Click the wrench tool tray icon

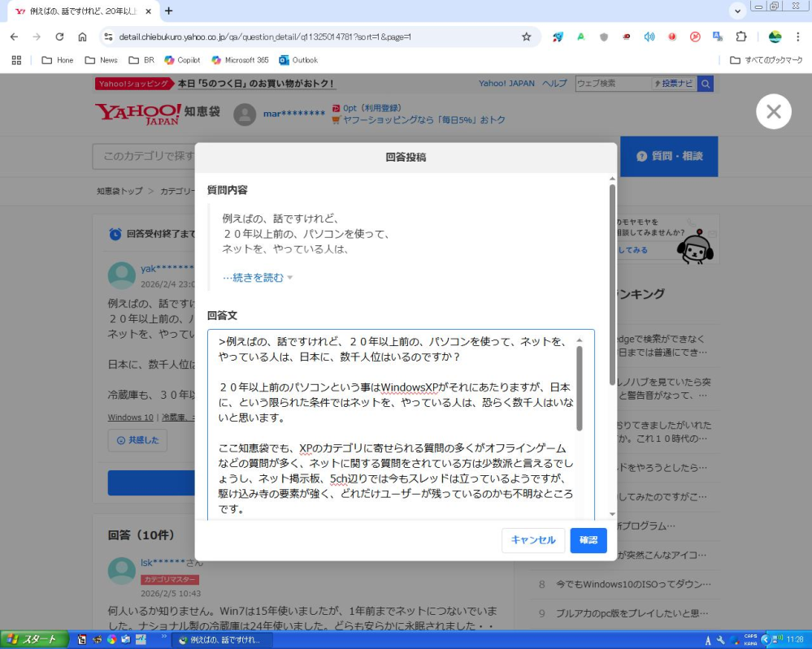pos(720,640)
